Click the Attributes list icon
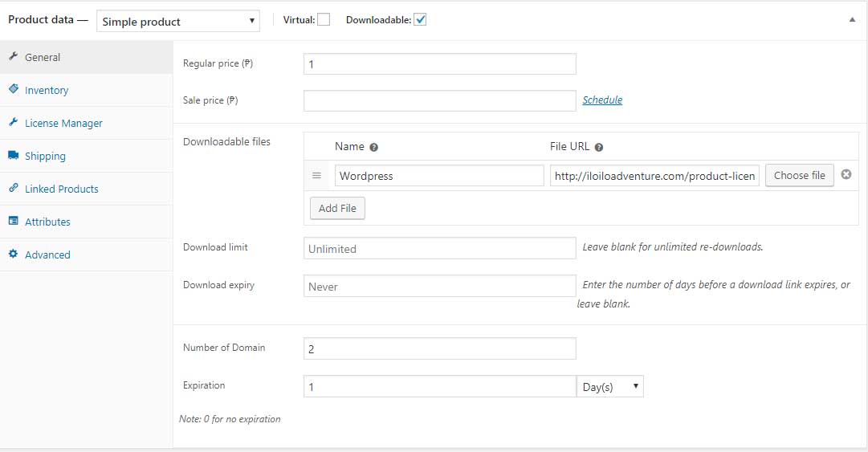Screen dimensions: 868x452 tap(14, 222)
